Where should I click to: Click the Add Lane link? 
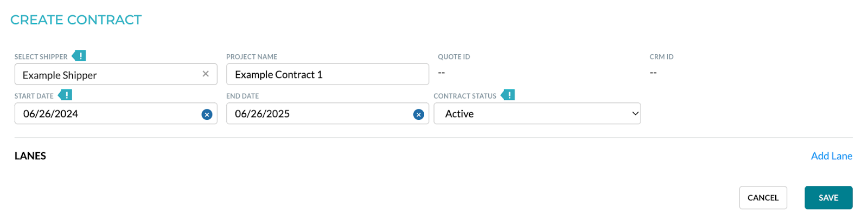pyautogui.click(x=832, y=156)
